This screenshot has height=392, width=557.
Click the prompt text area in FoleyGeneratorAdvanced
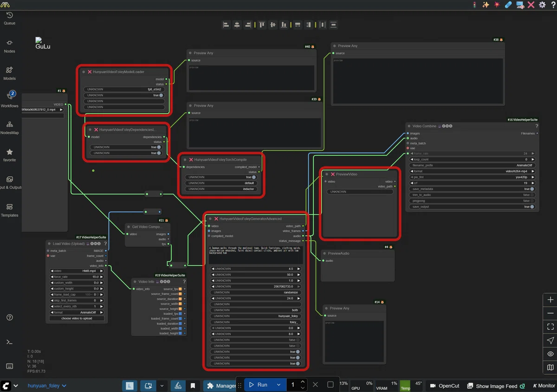(x=256, y=255)
